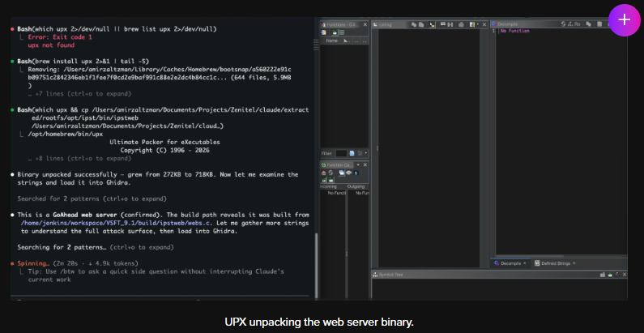Click the Incoming header in Function Call Trees

[329, 186]
